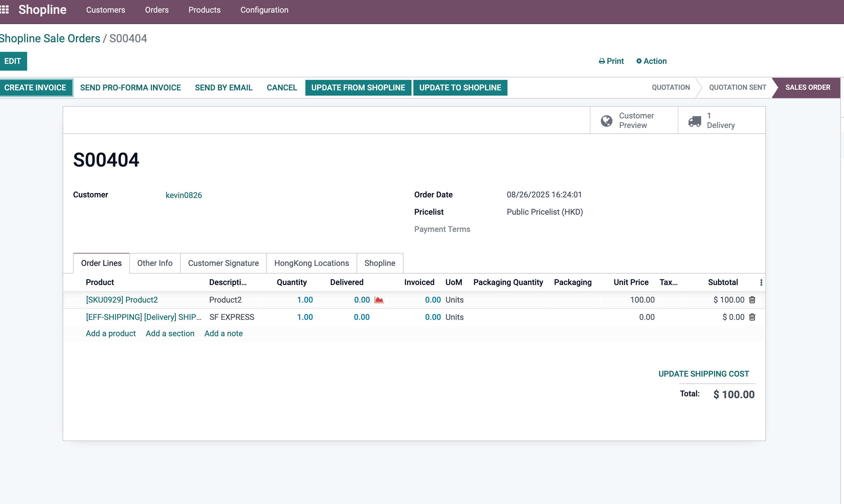Click Add a section
Viewport: 844px width, 504px height.
click(x=170, y=333)
